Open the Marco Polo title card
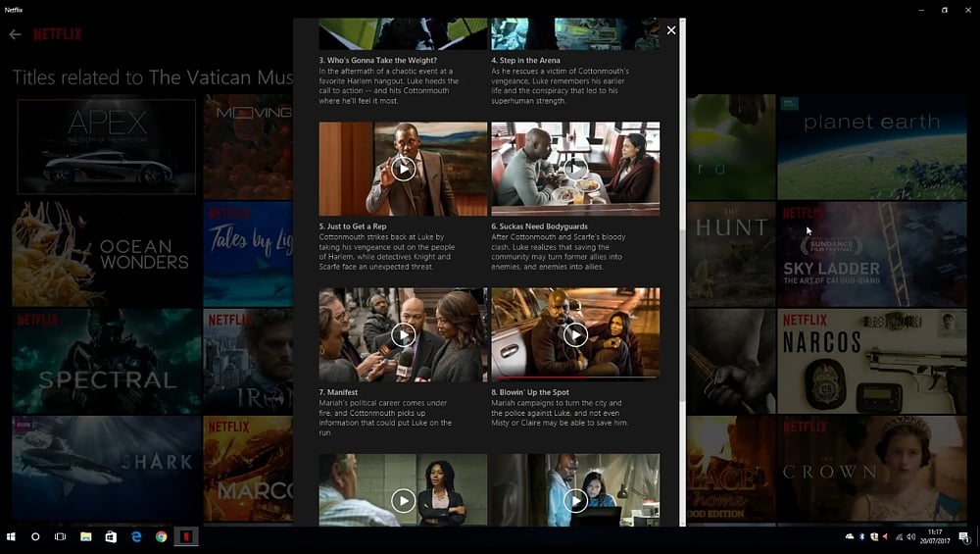This screenshot has width=980, height=554. click(248, 469)
